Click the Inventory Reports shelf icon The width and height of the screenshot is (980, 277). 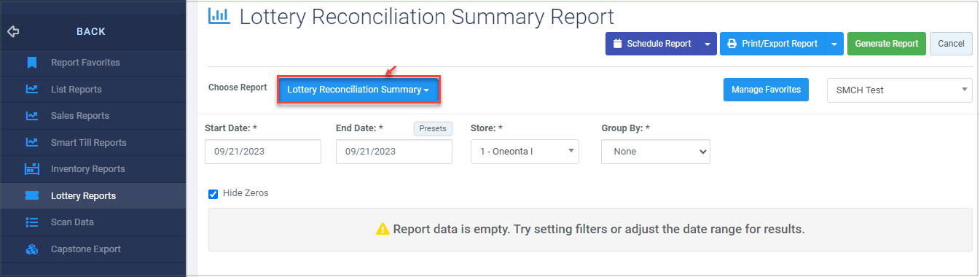[31, 169]
